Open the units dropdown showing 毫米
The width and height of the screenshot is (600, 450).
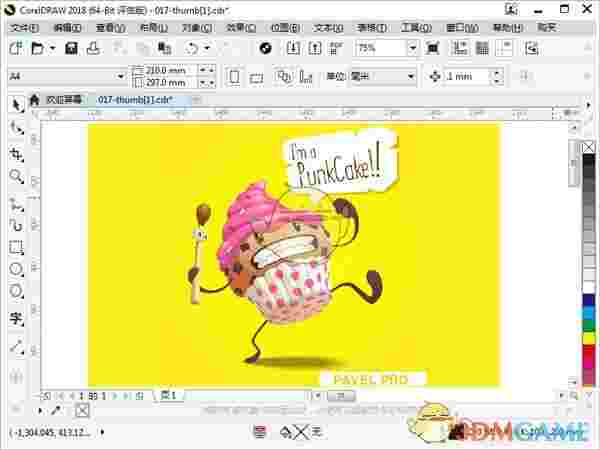click(410, 77)
